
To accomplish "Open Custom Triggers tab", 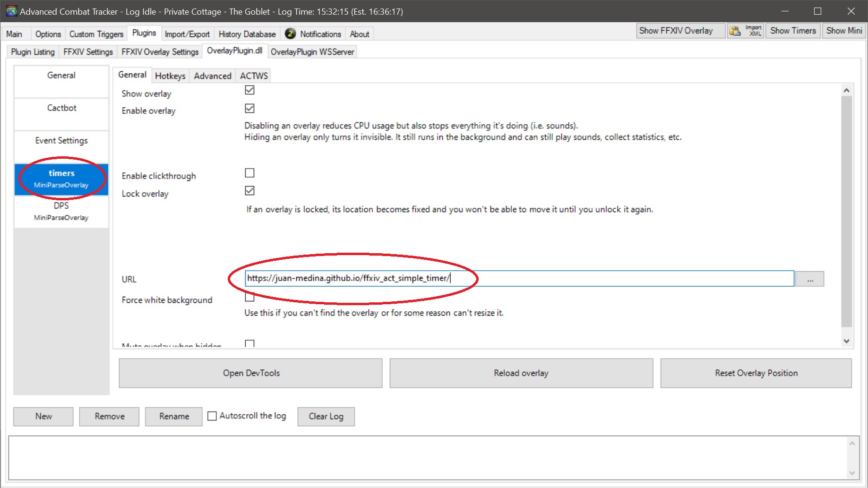I will (x=96, y=34).
